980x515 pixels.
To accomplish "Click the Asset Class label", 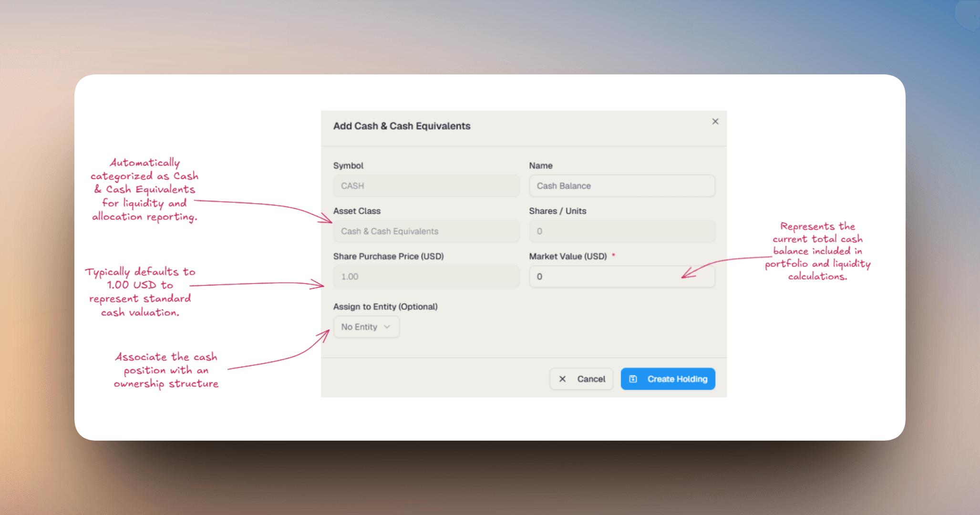I will [357, 211].
